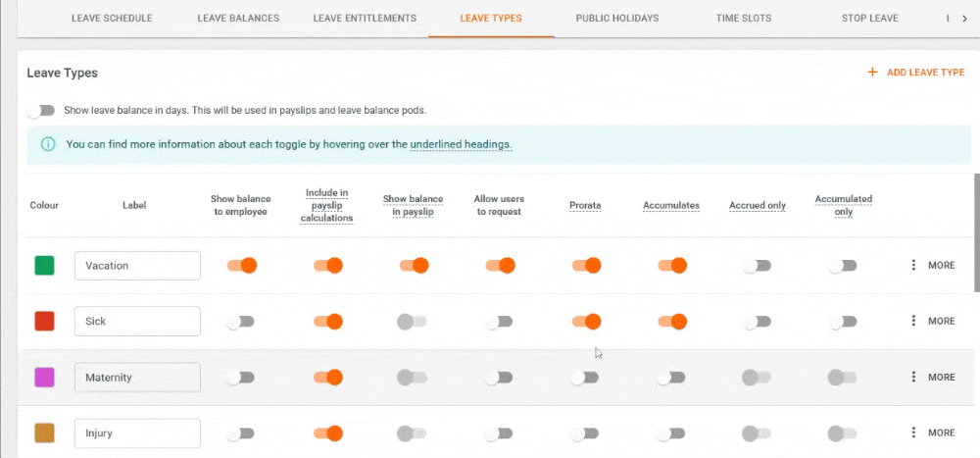Click the Sick label input field
980x458 pixels.
click(x=137, y=321)
